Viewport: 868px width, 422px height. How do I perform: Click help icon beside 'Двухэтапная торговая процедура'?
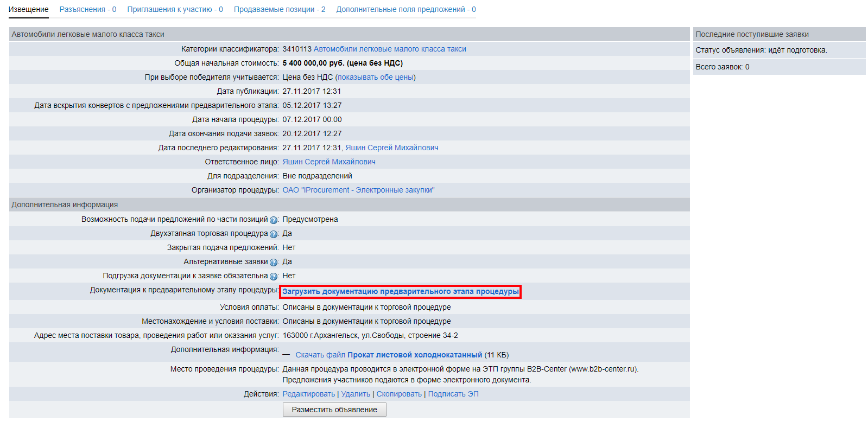(274, 234)
